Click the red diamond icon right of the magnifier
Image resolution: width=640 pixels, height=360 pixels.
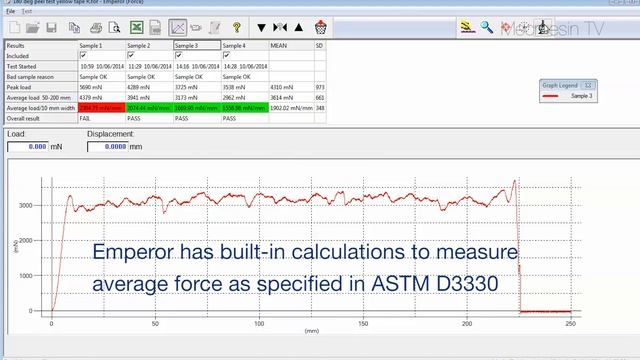(x=506, y=28)
